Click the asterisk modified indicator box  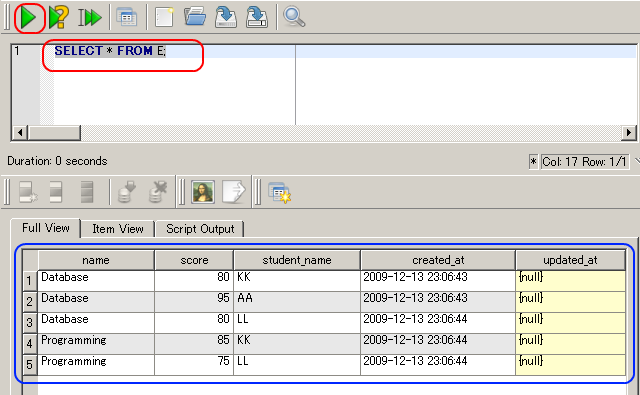click(533, 162)
